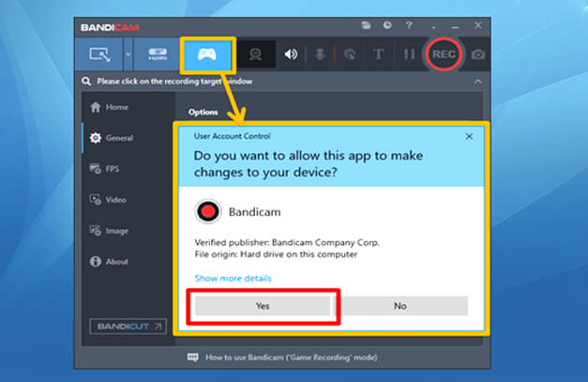This screenshot has height=382, width=588.
Task: Open help with the question mark icon
Action: (x=409, y=25)
